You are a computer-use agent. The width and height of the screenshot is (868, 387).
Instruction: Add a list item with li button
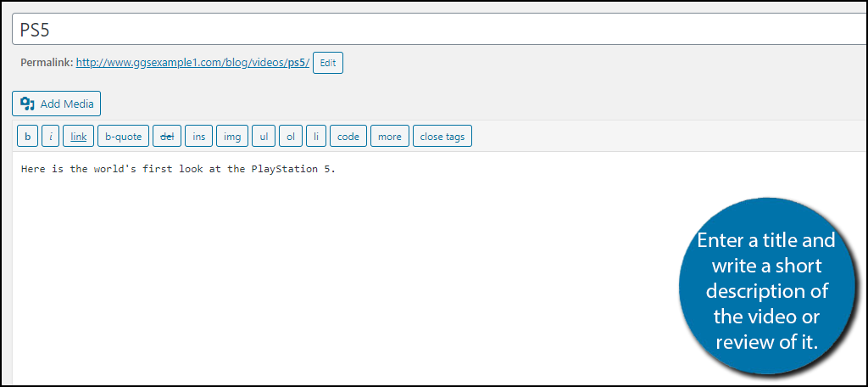(316, 137)
